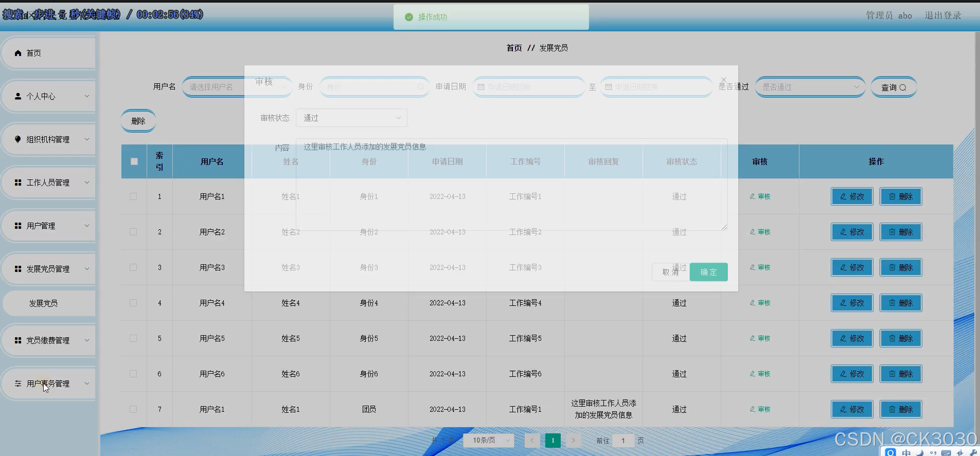The height and width of the screenshot is (456, 980).
Task: Open the 申请日期 end date picker
Action: click(656, 87)
